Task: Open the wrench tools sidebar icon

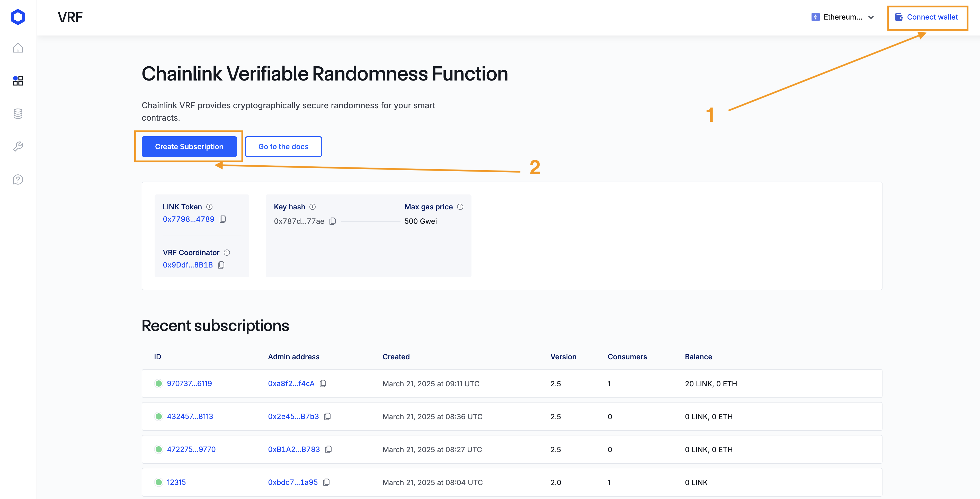Action: [x=18, y=146]
